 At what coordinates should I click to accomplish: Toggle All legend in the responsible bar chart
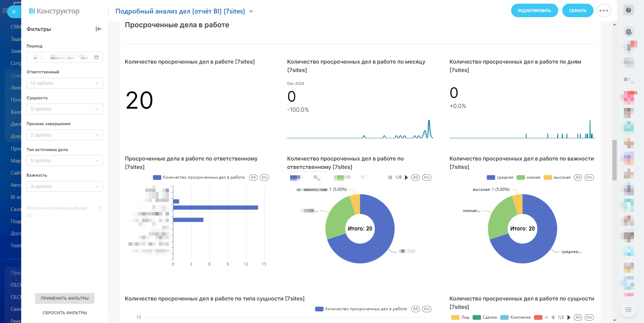[253, 177]
